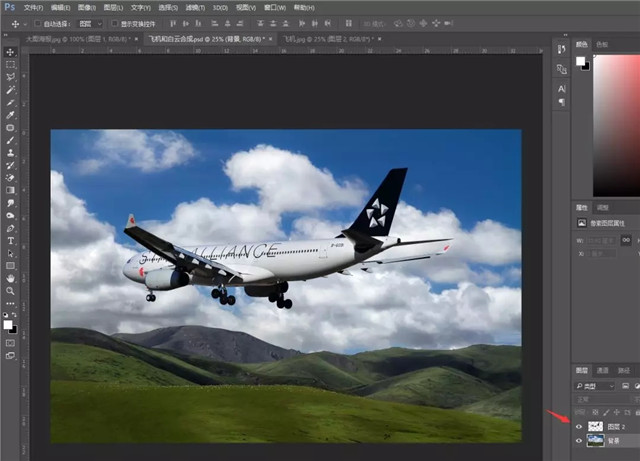Screen dimensions: 640x461
Task: Select the Rectangular Marquee tool
Action: click(10, 65)
